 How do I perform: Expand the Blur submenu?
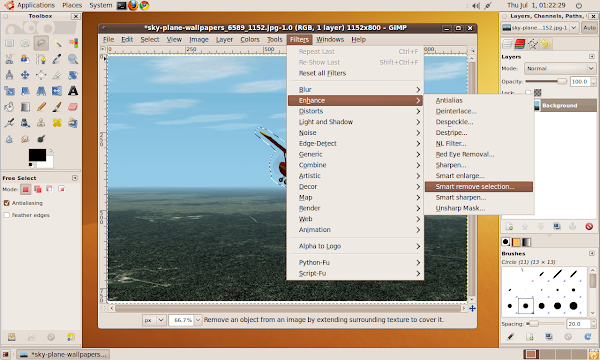point(355,90)
